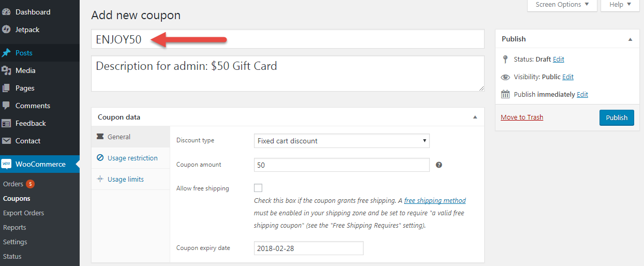Edit the Visibility setting link
The image size is (644, 266).
[568, 77]
